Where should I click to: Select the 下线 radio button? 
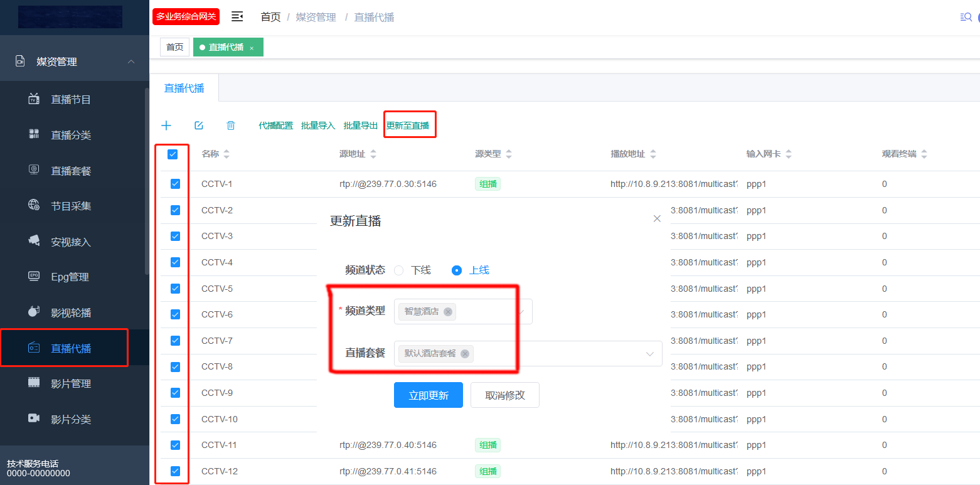(399, 270)
